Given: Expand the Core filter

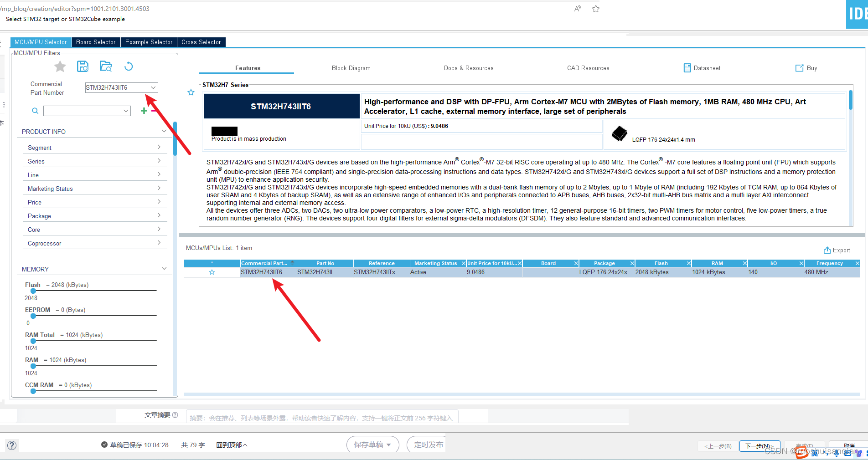Looking at the screenshot, I should [159, 229].
